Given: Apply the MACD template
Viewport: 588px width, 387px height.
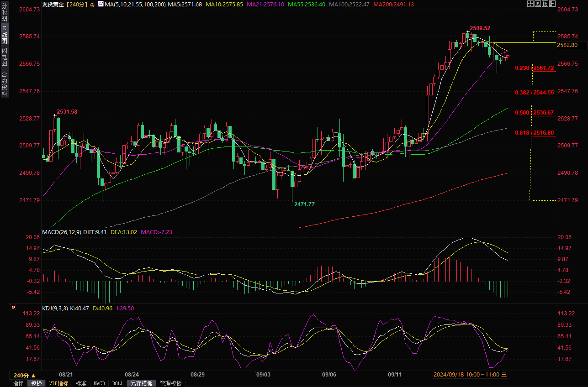Looking at the screenshot, I should click(99, 383).
